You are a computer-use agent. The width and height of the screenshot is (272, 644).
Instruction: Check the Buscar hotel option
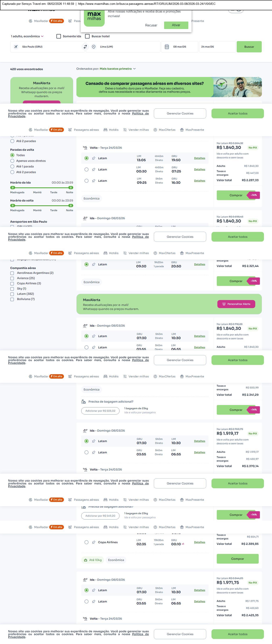click(x=87, y=36)
